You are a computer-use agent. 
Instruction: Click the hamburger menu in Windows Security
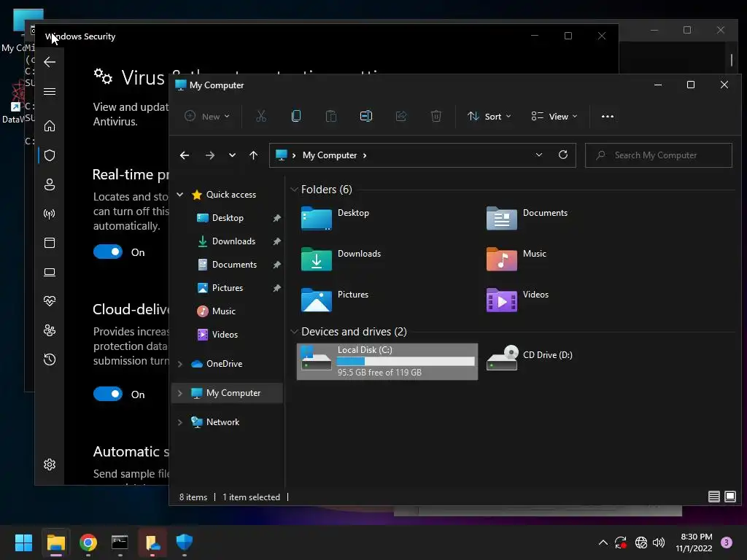pyautogui.click(x=50, y=91)
